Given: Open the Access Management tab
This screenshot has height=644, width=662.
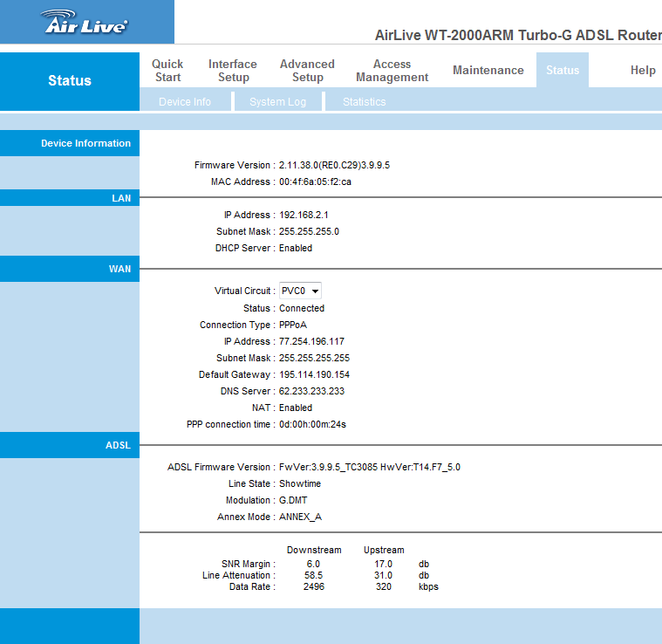Looking at the screenshot, I should point(392,71).
